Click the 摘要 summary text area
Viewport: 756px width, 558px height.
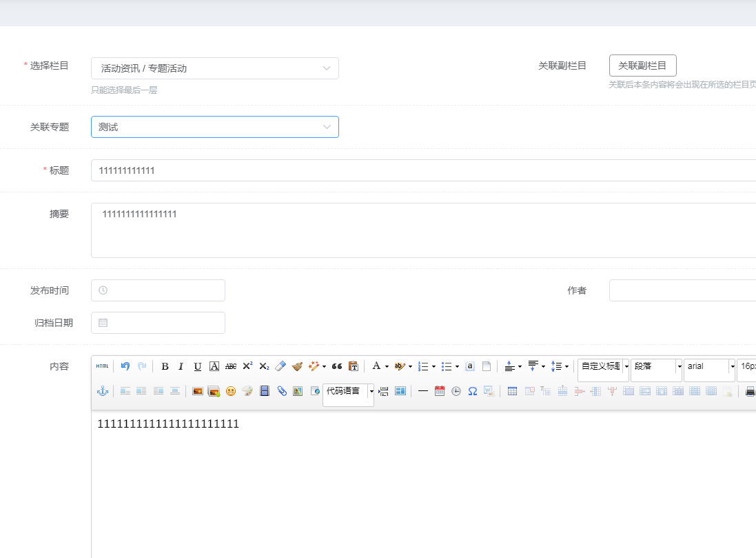click(423, 230)
